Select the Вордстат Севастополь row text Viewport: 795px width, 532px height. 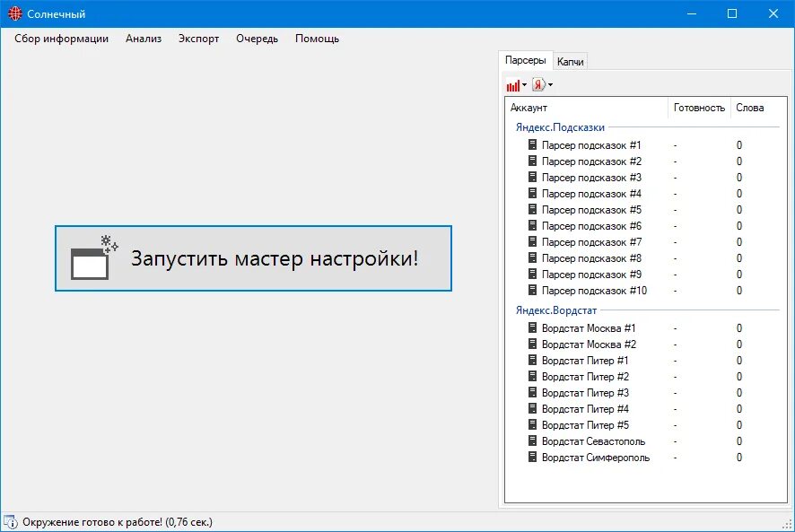(x=593, y=441)
